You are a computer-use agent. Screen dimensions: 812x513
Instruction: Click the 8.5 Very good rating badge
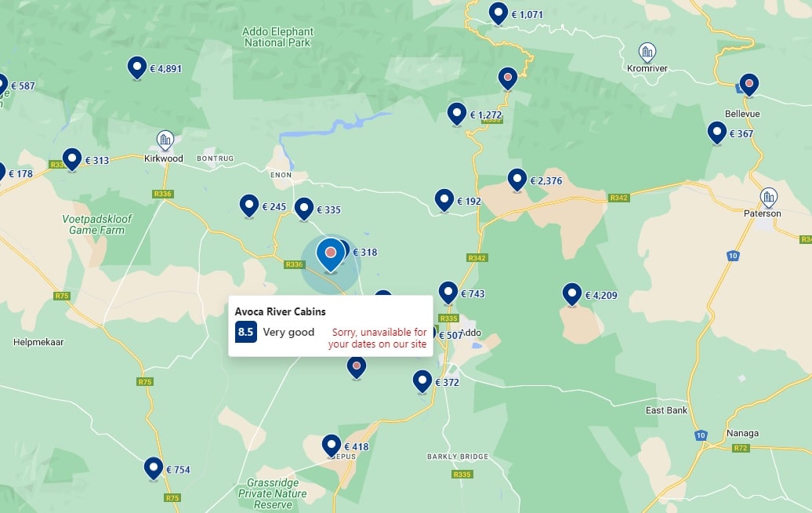(245, 333)
